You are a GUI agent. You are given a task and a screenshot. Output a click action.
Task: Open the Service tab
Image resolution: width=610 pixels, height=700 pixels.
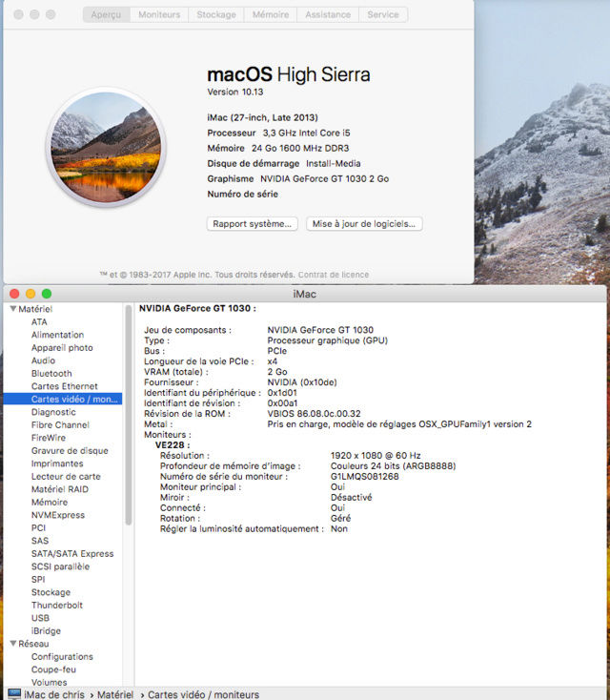coord(383,14)
